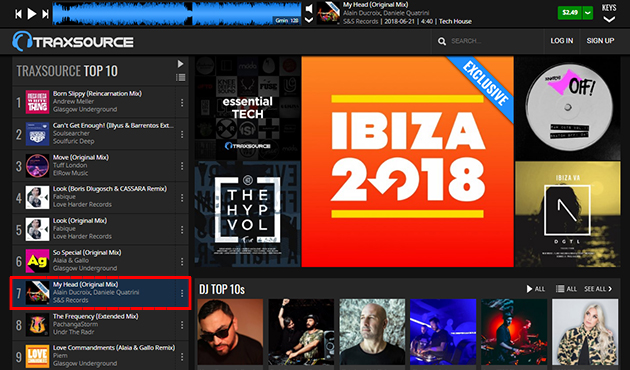
Task: Open artist Tuff London
Action: (x=70, y=165)
